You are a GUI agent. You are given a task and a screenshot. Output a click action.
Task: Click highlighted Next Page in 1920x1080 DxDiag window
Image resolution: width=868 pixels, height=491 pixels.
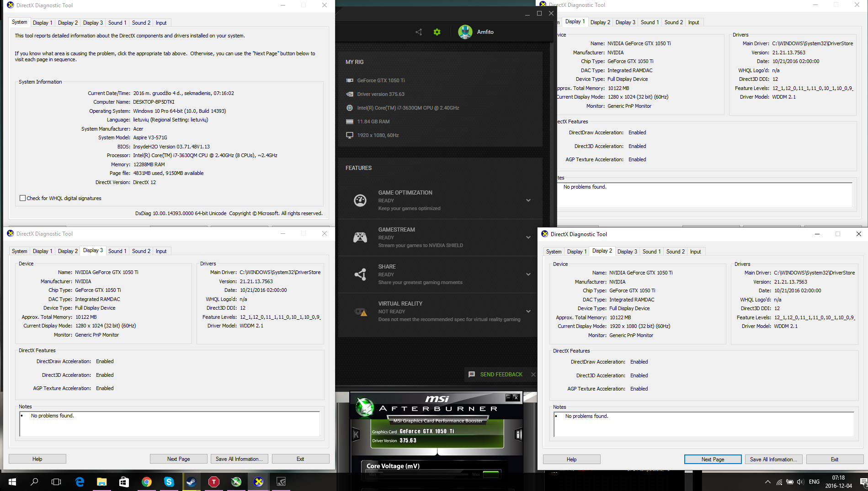(x=713, y=459)
